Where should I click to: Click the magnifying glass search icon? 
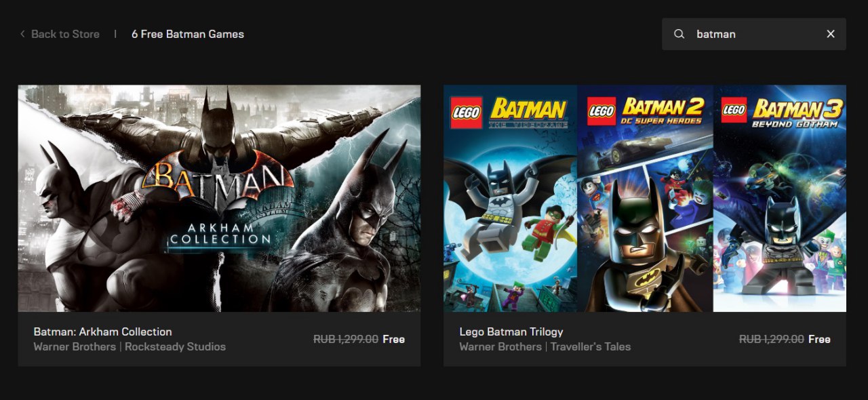pos(679,34)
